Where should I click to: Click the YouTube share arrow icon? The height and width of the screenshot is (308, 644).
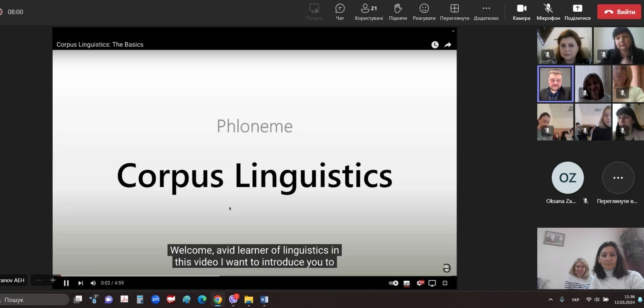[448, 45]
